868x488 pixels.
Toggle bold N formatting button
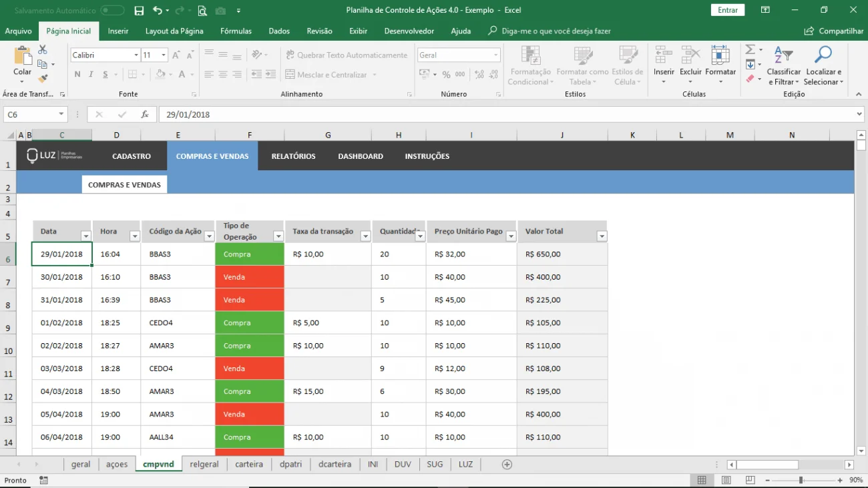[77, 75]
